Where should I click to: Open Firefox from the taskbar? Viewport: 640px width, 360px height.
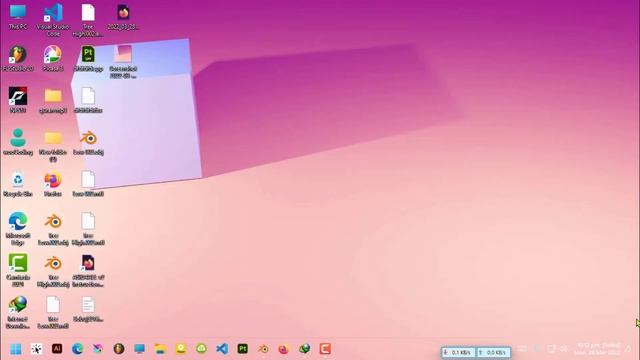[284, 349]
